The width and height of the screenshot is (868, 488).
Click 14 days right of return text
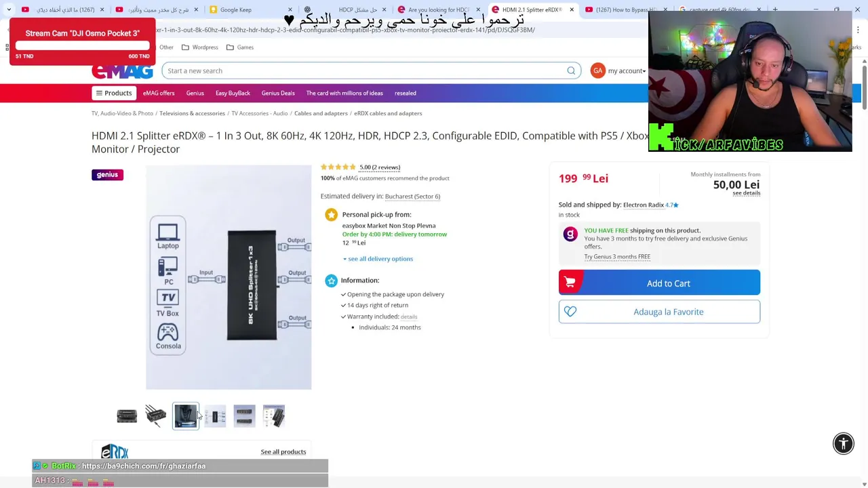pos(378,305)
